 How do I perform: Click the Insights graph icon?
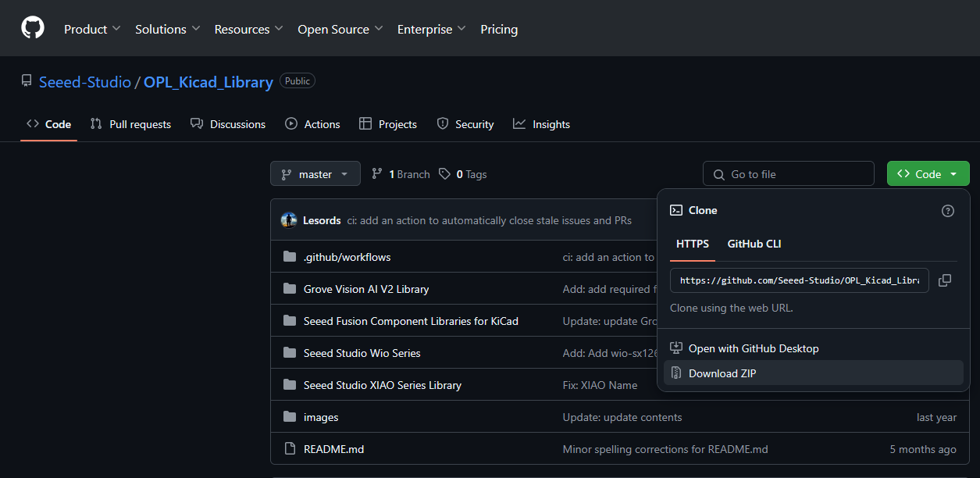point(519,123)
